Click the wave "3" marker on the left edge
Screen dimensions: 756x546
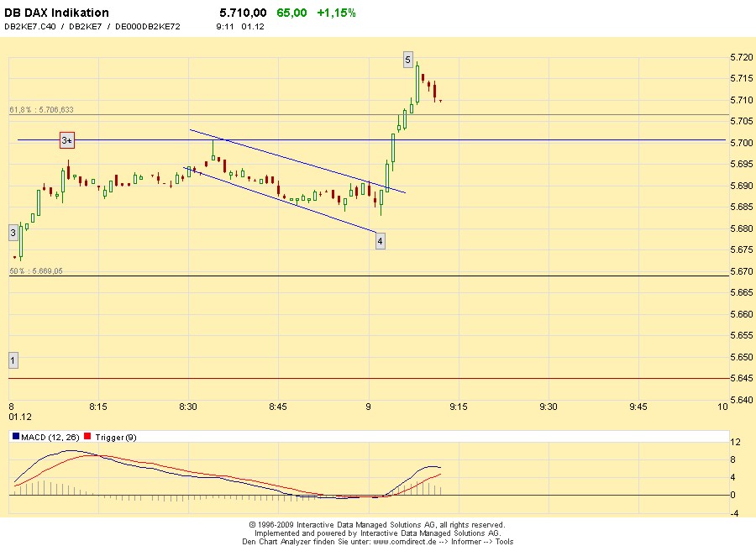(12, 231)
